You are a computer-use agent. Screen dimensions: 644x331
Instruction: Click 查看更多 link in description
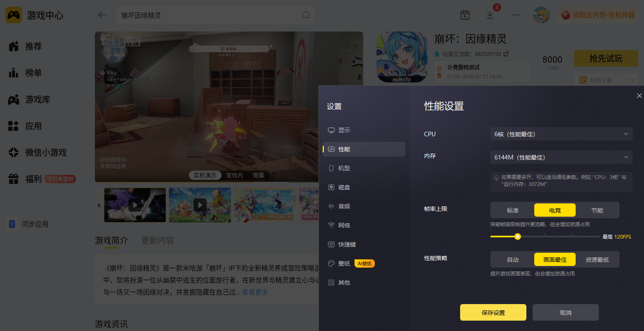coord(255,292)
